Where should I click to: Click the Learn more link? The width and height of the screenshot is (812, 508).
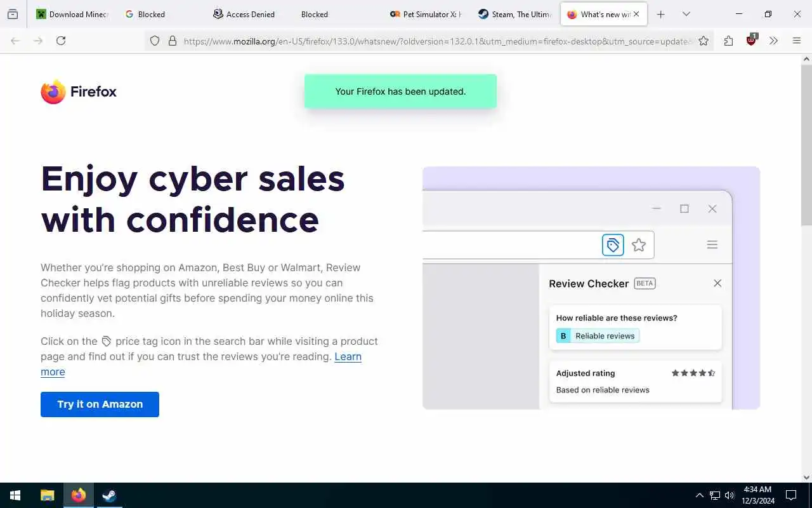(348, 356)
